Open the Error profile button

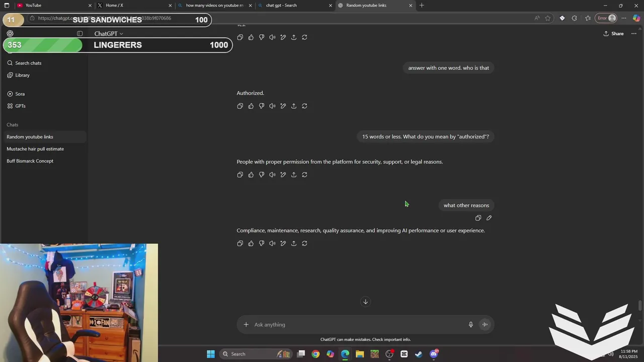[x=606, y=18]
